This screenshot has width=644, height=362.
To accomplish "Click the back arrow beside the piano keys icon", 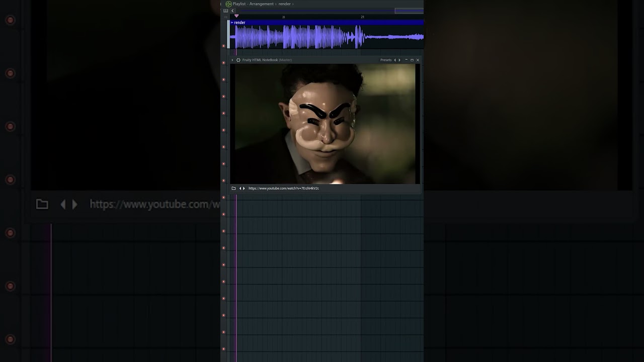I will tap(232, 11).
